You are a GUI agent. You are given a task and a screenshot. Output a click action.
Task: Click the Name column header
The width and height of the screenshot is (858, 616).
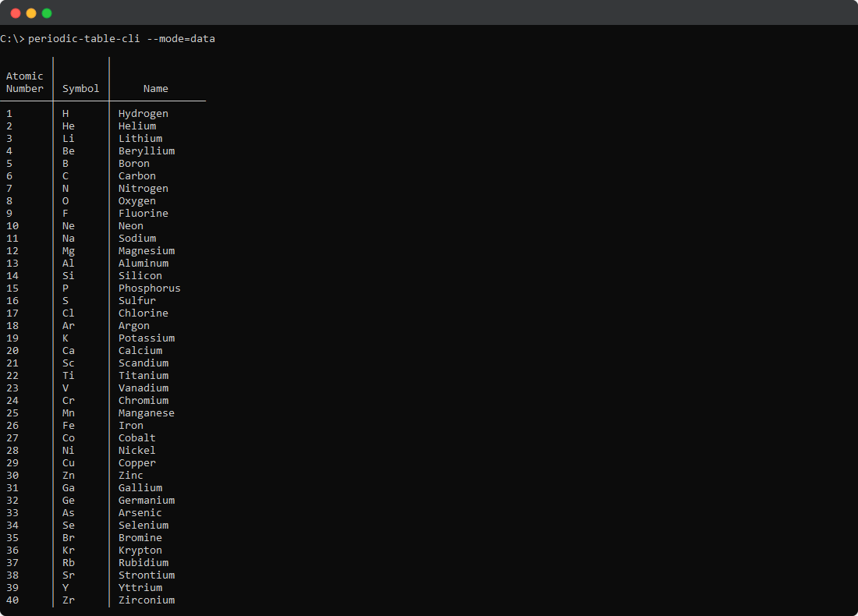point(156,88)
